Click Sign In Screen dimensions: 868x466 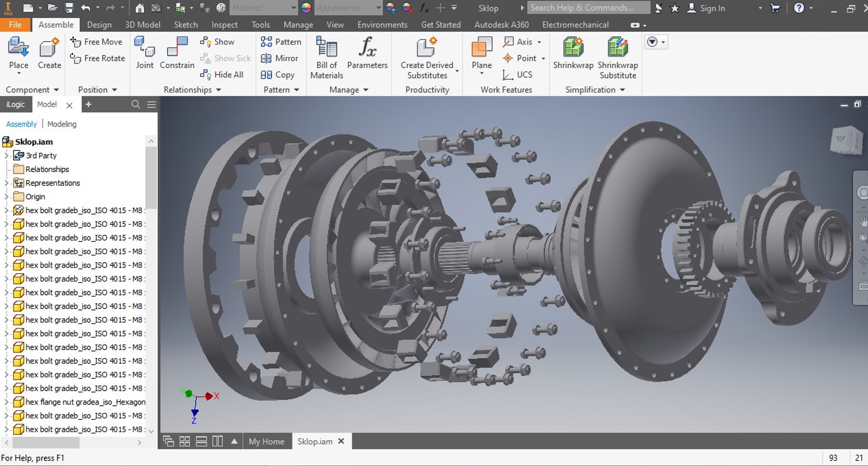click(x=712, y=8)
